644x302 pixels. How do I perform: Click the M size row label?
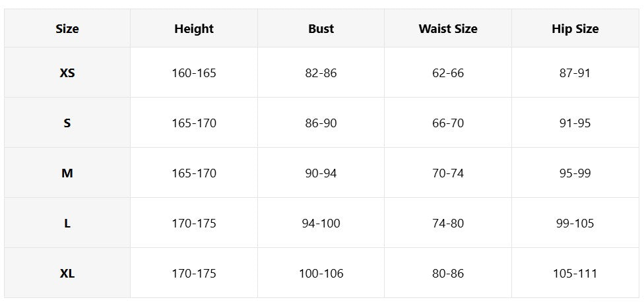(67, 173)
